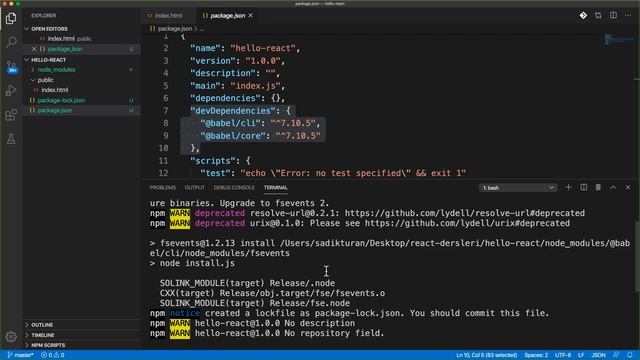Open the Extensions view
Screen dimensions: 640x360
pyautogui.click(x=11, y=115)
